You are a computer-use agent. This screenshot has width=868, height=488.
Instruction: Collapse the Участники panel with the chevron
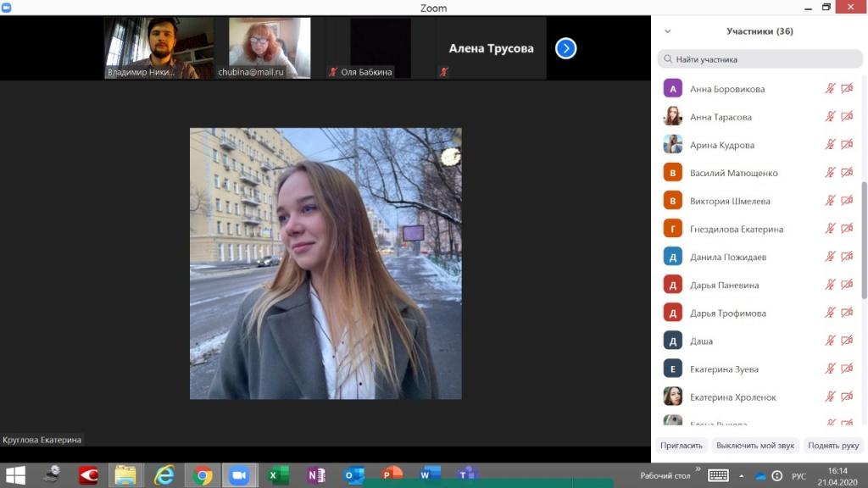click(668, 31)
